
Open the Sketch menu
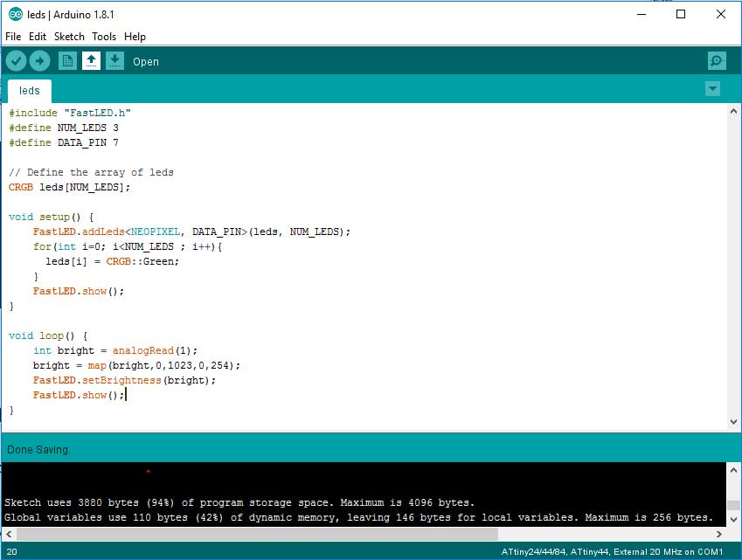pos(69,37)
